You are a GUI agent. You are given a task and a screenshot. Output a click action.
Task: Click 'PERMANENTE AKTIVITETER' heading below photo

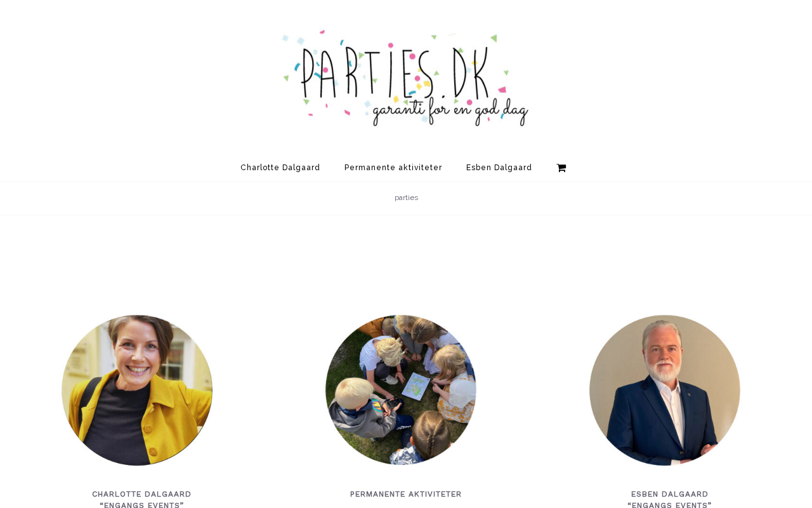point(406,494)
